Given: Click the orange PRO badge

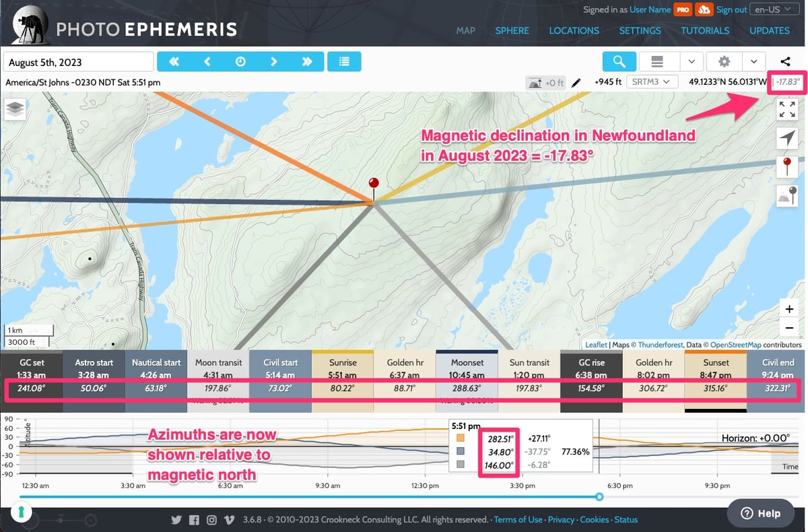Looking at the screenshot, I should [x=682, y=9].
